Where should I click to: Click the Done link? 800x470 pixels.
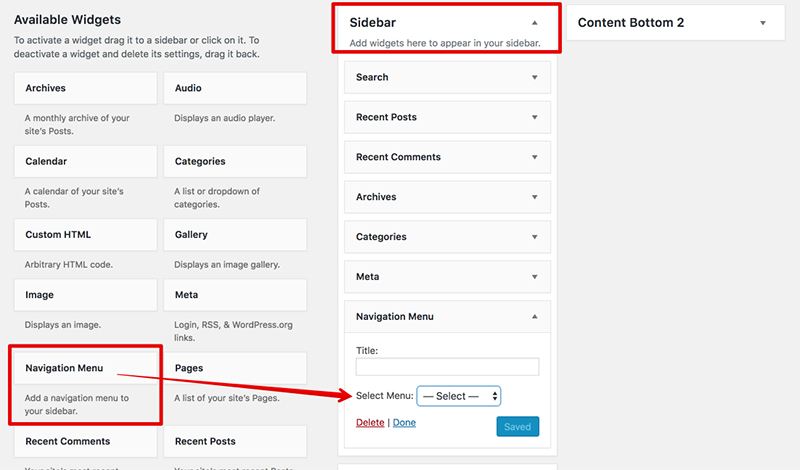(404, 423)
